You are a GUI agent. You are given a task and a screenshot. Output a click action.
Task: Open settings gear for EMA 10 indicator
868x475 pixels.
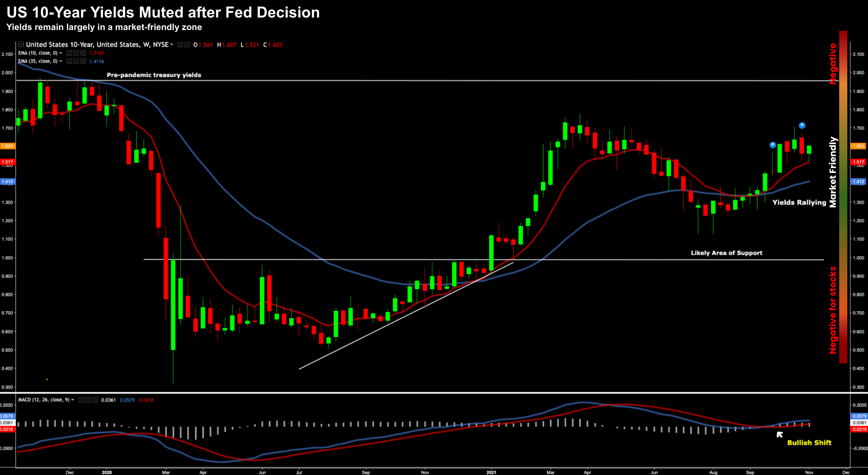[76, 53]
